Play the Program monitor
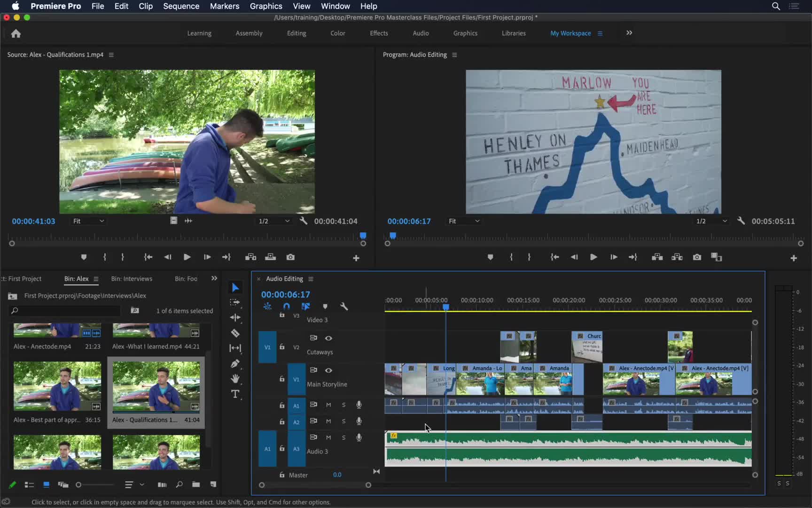The width and height of the screenshot is (812, 508). pyautogui.click(x=593, y=257)
